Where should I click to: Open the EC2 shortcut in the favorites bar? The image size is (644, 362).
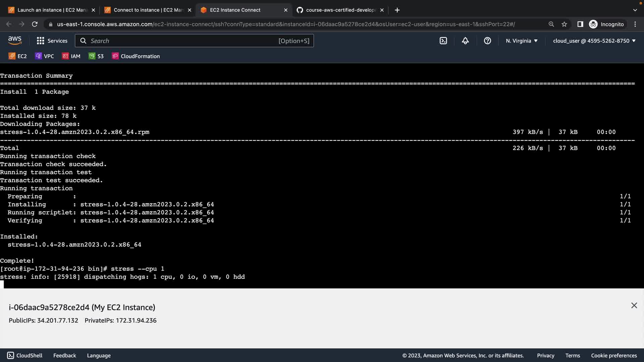(x=17, y=56)
